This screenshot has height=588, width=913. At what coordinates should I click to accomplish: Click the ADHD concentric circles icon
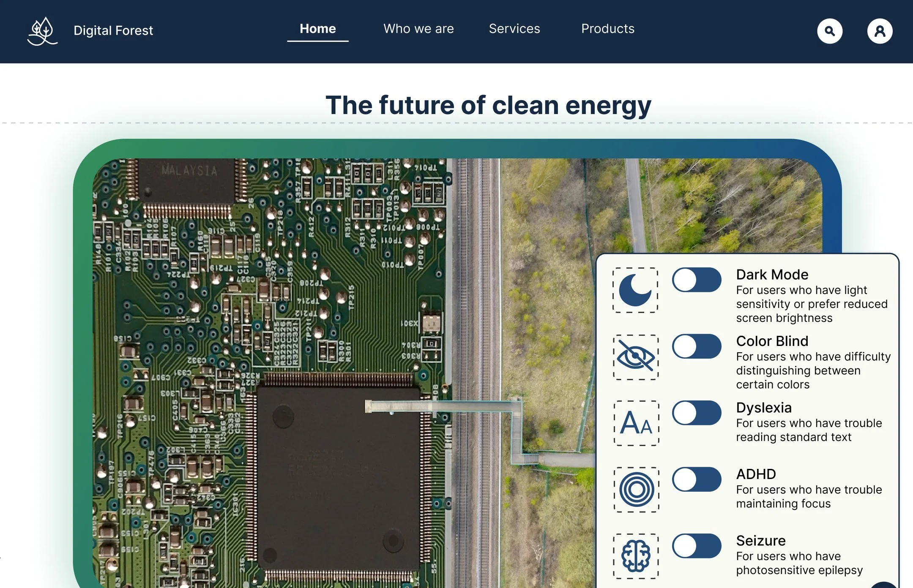point(636,490)
